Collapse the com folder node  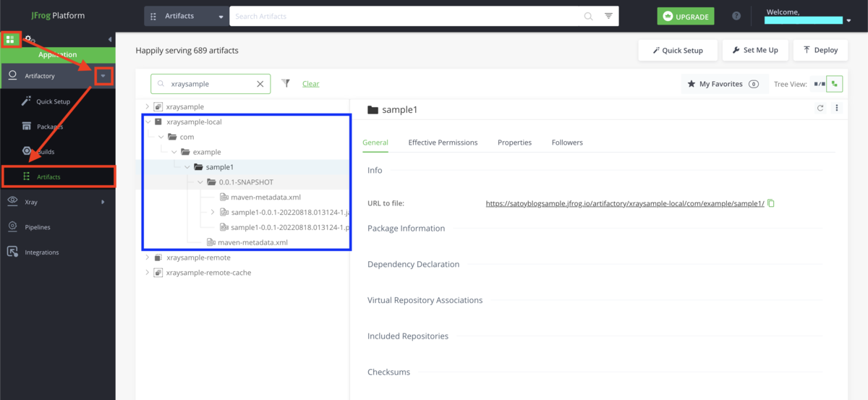tap(161, 137)
